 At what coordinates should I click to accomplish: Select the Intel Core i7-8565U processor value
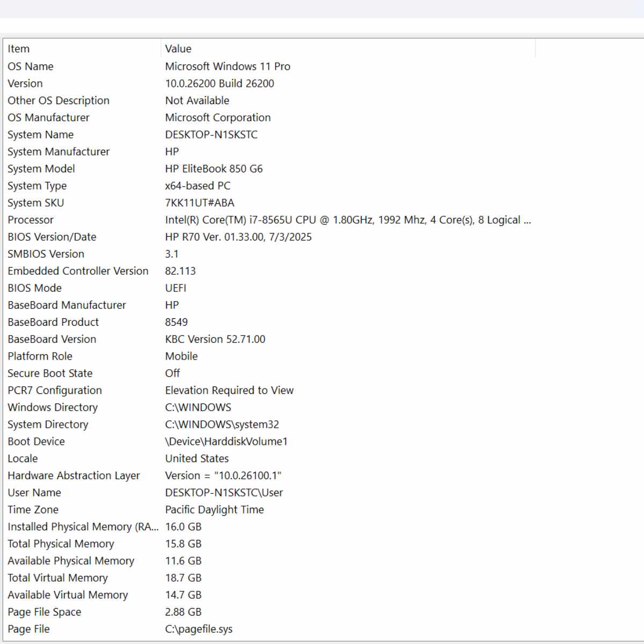pos(348,220)
